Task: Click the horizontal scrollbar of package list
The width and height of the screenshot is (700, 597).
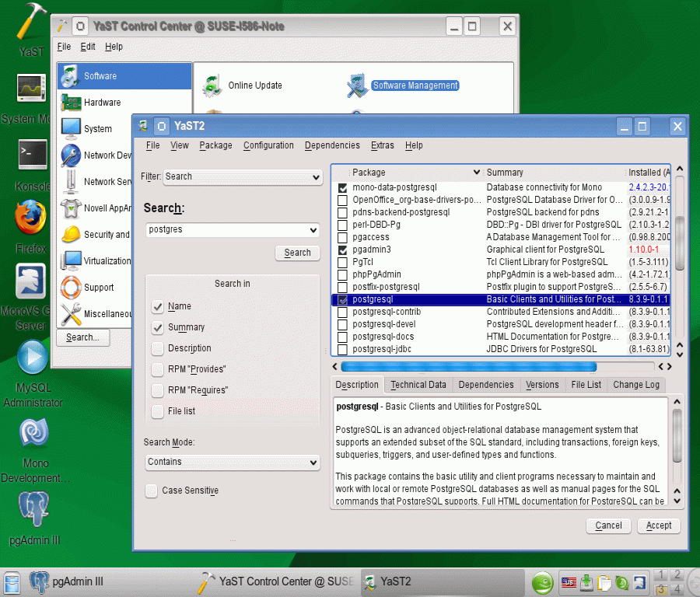Action: click(x=469, y=367)
